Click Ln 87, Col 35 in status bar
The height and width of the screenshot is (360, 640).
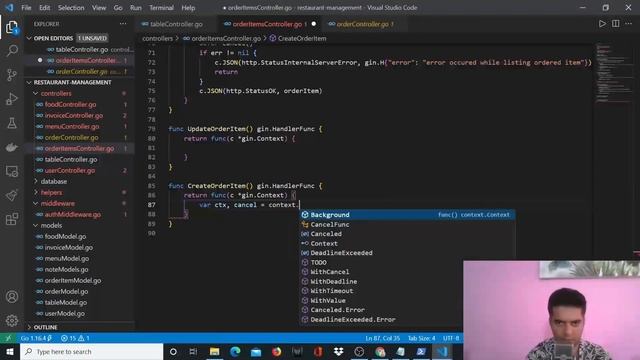pos(382,338)
